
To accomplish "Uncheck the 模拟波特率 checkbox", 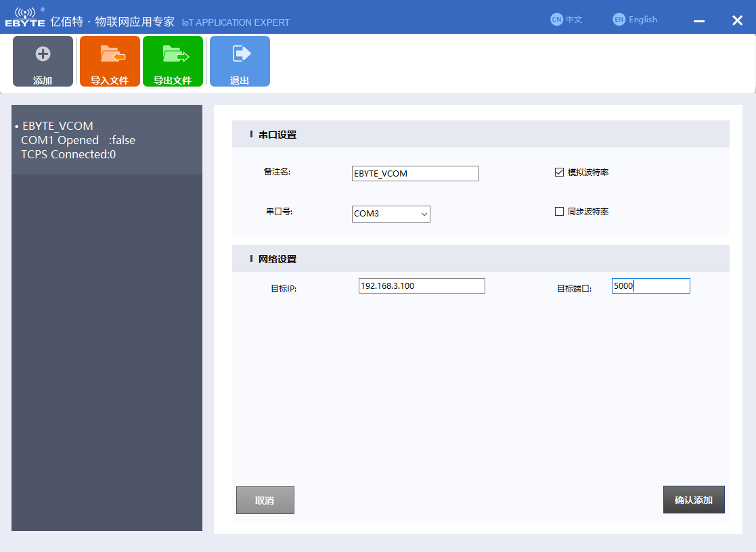I will point(559,172).
